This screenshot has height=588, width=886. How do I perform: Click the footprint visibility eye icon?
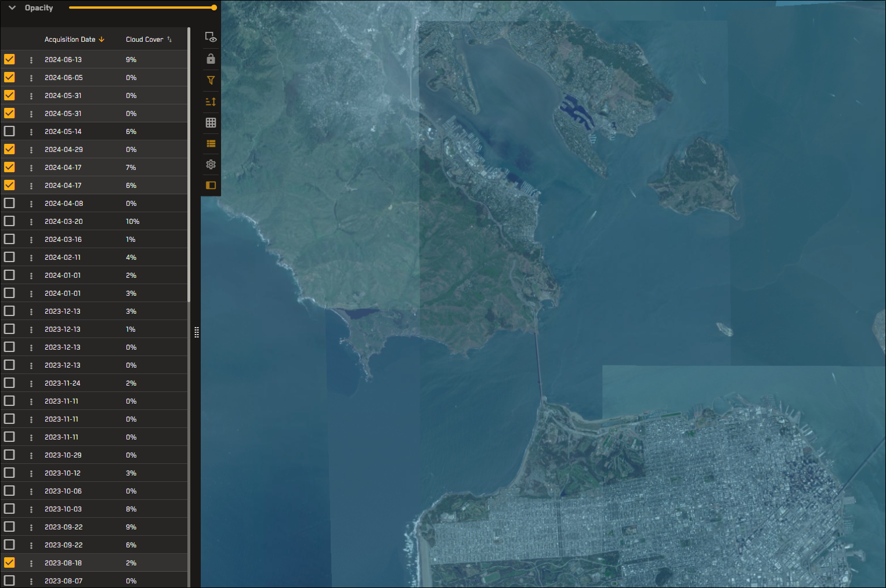click(x=211, y=38)
